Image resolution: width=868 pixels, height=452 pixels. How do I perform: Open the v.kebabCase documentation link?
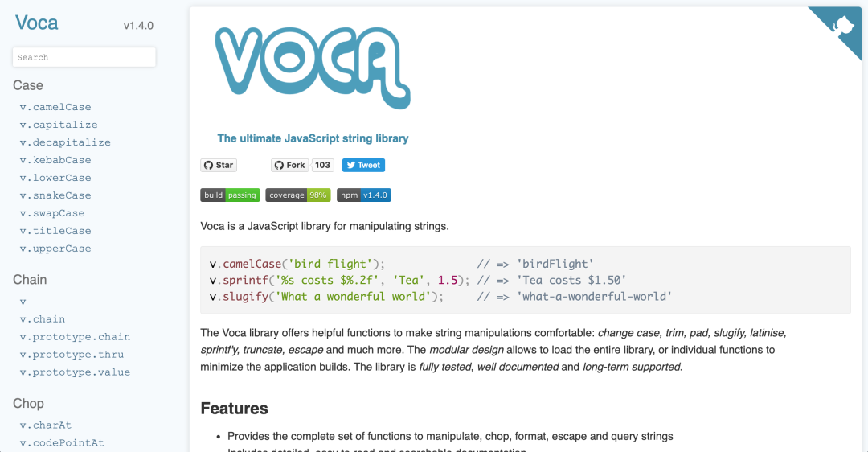pos(55,160)
